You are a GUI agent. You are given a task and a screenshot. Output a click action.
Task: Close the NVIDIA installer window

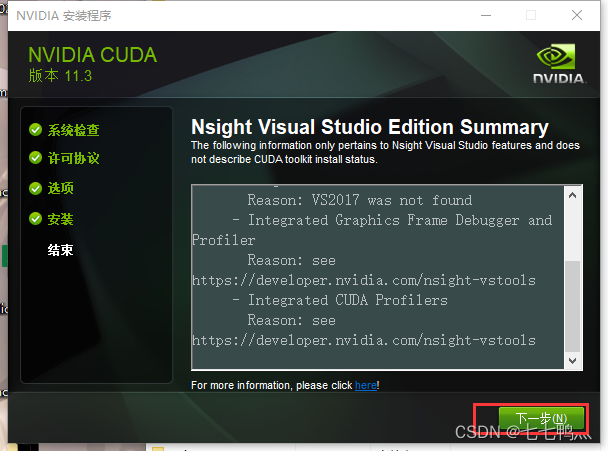click(x=577, y=16)
